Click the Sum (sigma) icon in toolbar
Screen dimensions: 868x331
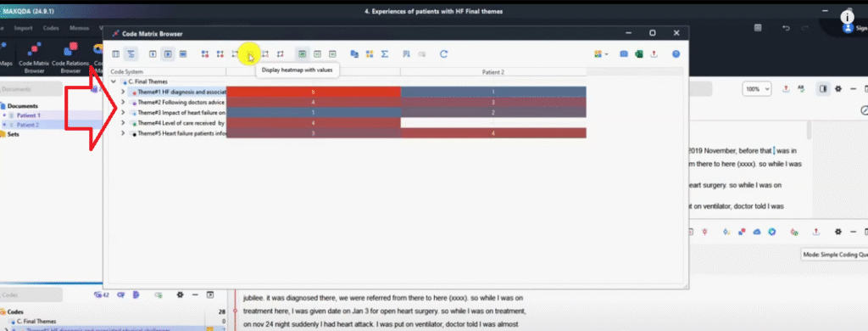point(385,54)
